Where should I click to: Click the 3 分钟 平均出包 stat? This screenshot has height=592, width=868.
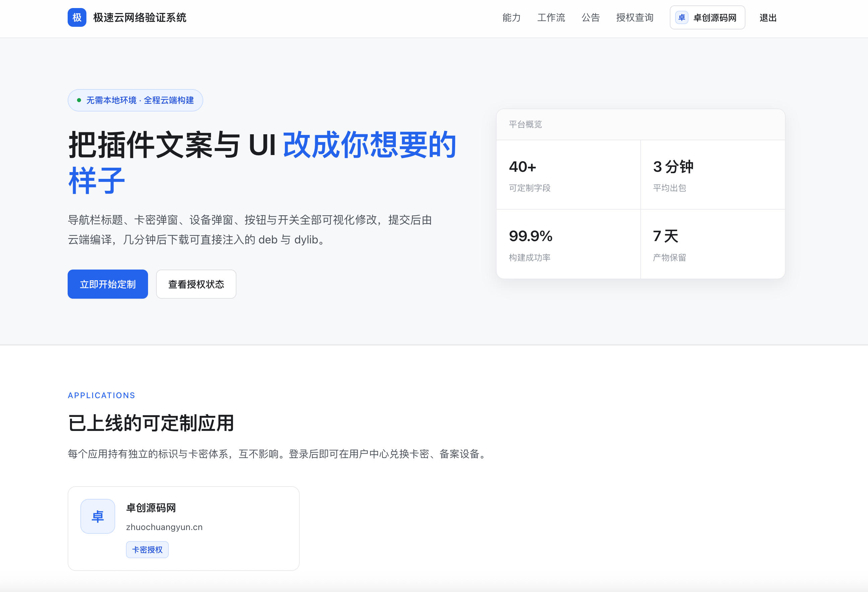point(713,175)
